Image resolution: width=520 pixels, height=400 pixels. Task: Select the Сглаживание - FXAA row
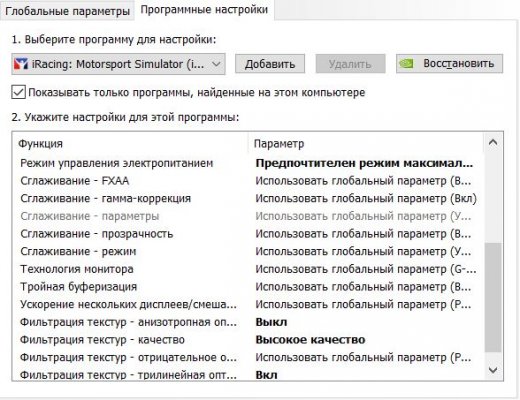(248, 181)
